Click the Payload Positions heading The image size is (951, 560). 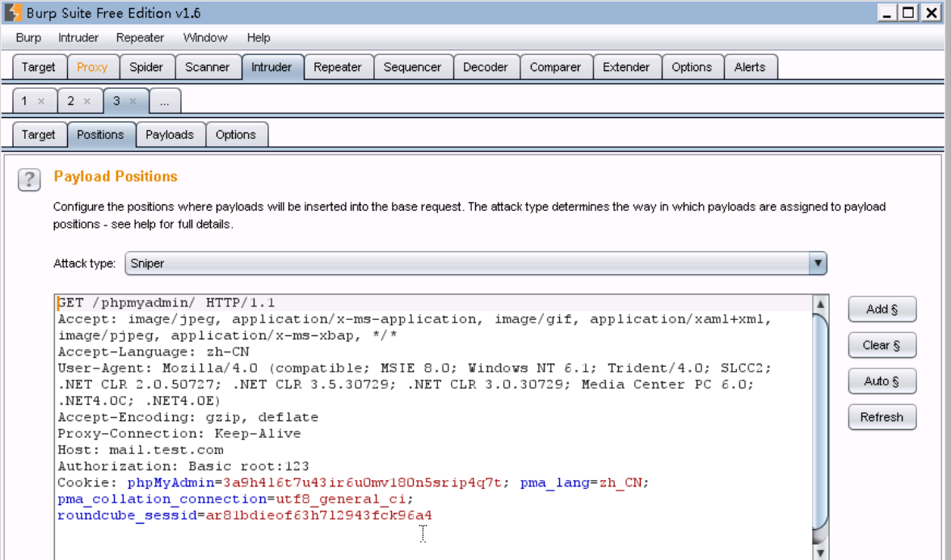pyautogui.click(x=116, y=176)
